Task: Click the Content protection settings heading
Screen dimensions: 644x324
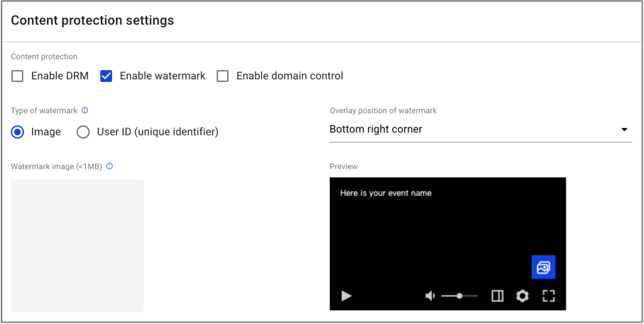Action: coord(92,21)
